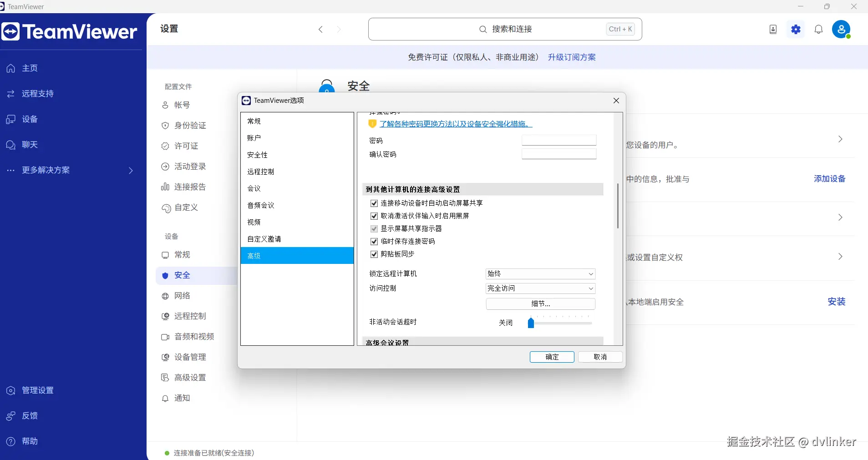Open the 锁定远程计算机 dropdown

540,274
